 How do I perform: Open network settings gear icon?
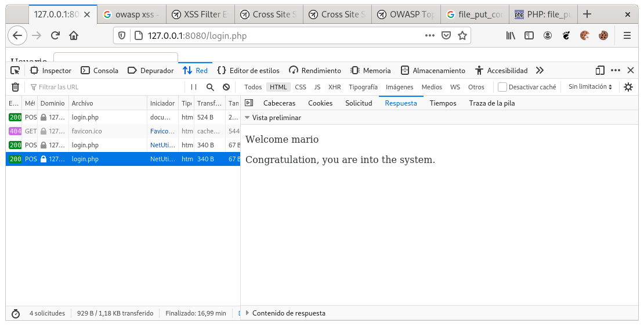pos(628,87)
